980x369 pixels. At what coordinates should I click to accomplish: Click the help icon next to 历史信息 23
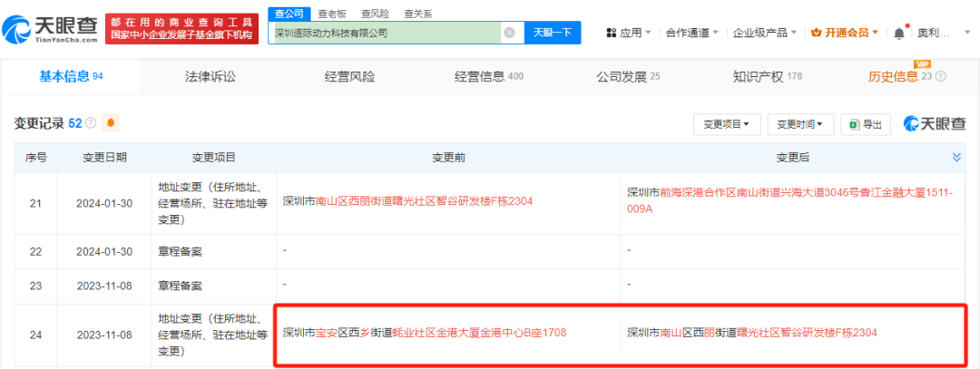[941, 77]
